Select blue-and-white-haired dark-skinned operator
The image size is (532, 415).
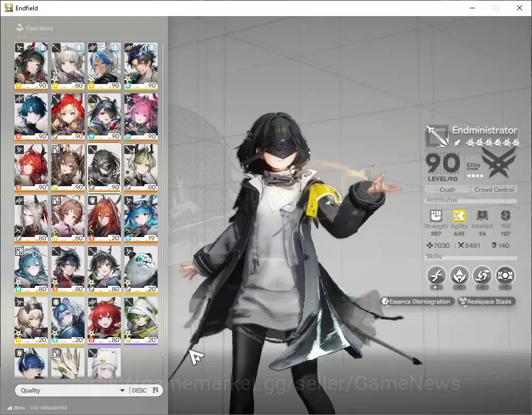(x=104, y=66)
